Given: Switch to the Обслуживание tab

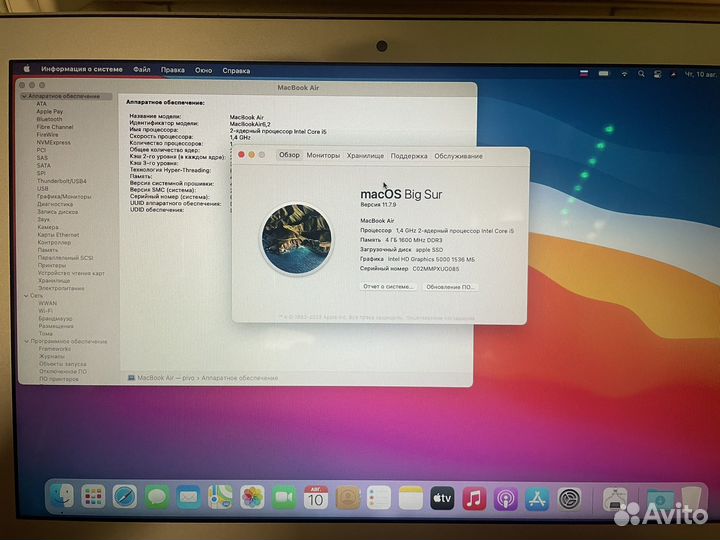Looking at the screenshot, I should 458,156.
